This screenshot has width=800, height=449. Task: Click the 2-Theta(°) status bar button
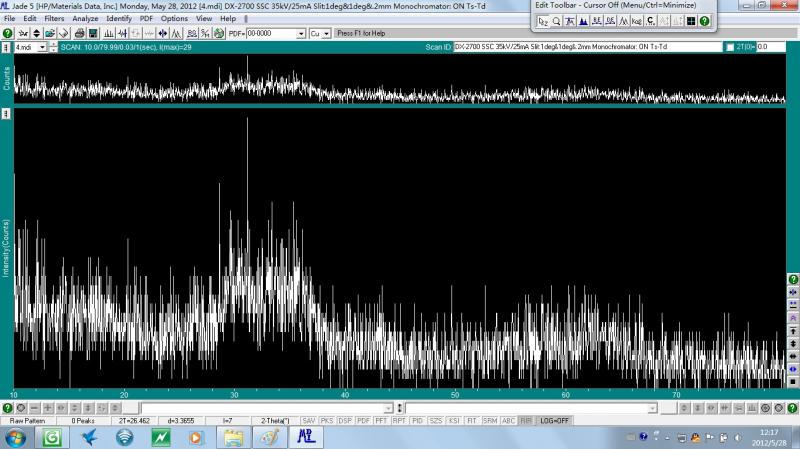tap(275, 421)
